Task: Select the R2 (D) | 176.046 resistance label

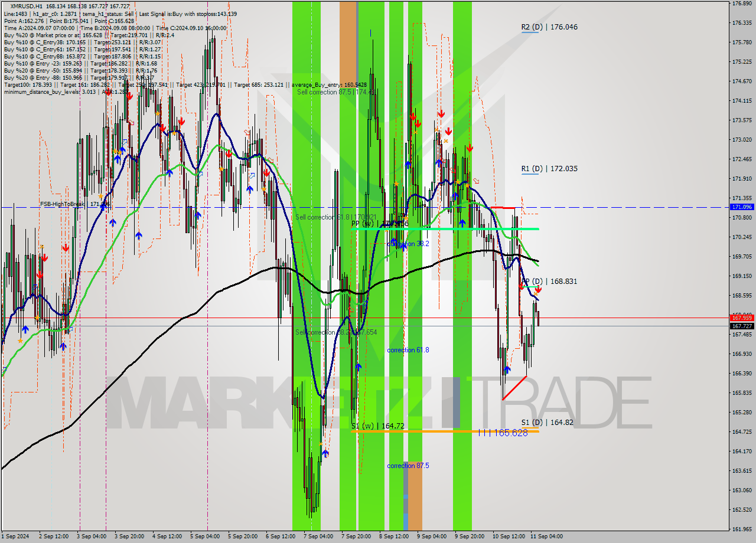Action: [x=549, y=27]
